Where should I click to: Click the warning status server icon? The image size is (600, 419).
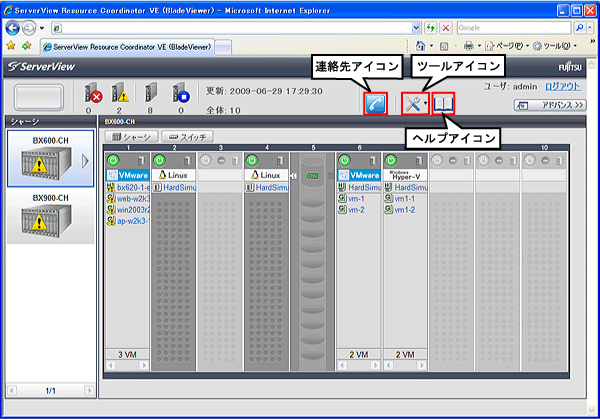(x=120, y=93)
